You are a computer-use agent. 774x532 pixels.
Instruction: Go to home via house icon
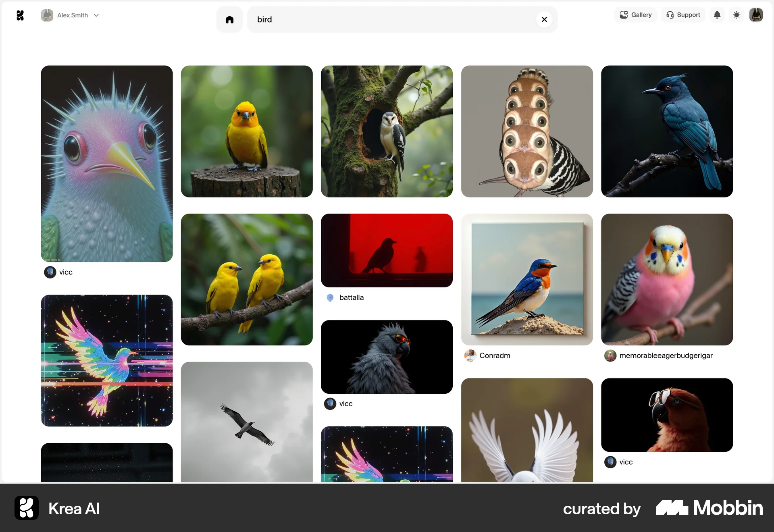point(229,19)
